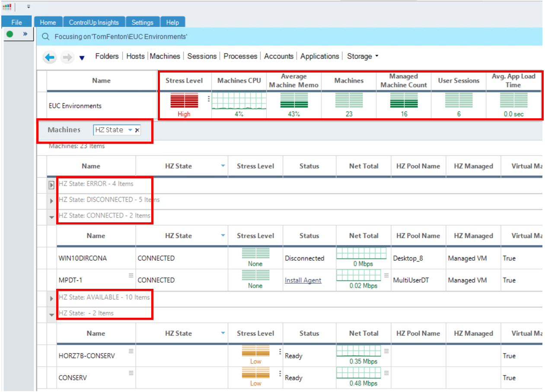Expand HZ State ERROR group
Image resolution: width=545 pixels, height=392 pixels.
pos(51,185)
